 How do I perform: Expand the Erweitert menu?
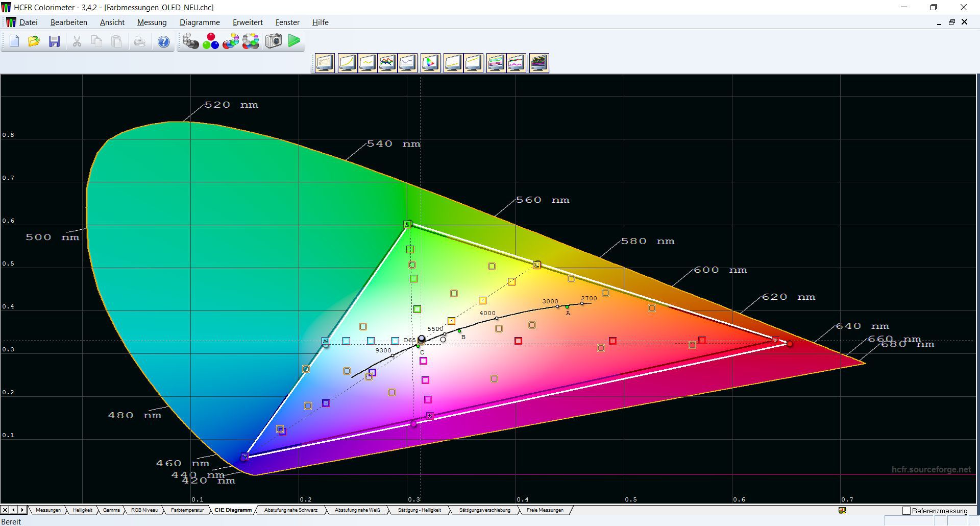click(248, 22)
